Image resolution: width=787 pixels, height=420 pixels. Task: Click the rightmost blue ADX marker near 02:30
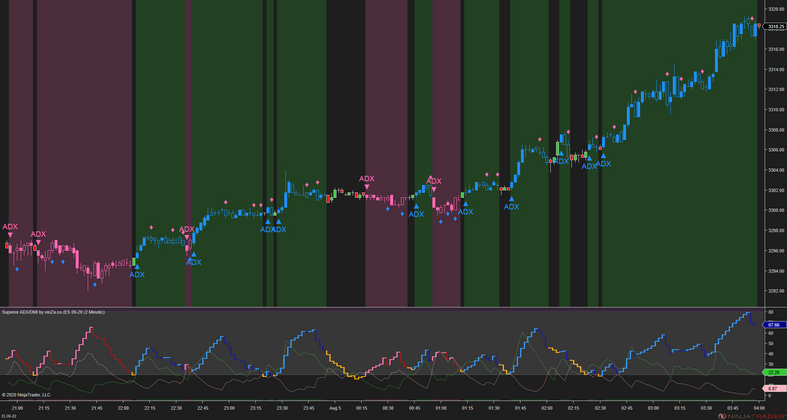603,159
